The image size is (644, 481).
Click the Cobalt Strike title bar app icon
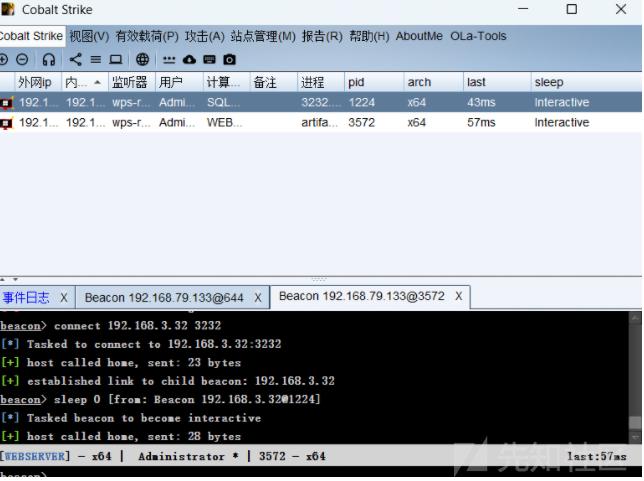pos(8,9)
